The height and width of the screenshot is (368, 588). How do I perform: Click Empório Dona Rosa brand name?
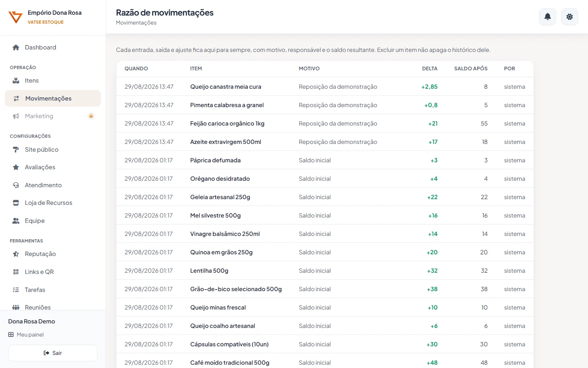pos(55,13)
